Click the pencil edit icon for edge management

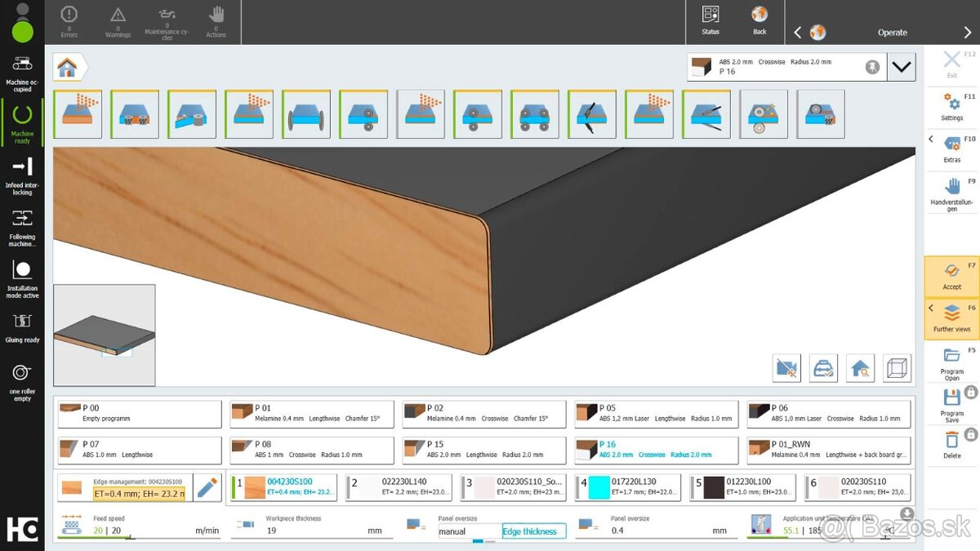[x=207, y=487]
